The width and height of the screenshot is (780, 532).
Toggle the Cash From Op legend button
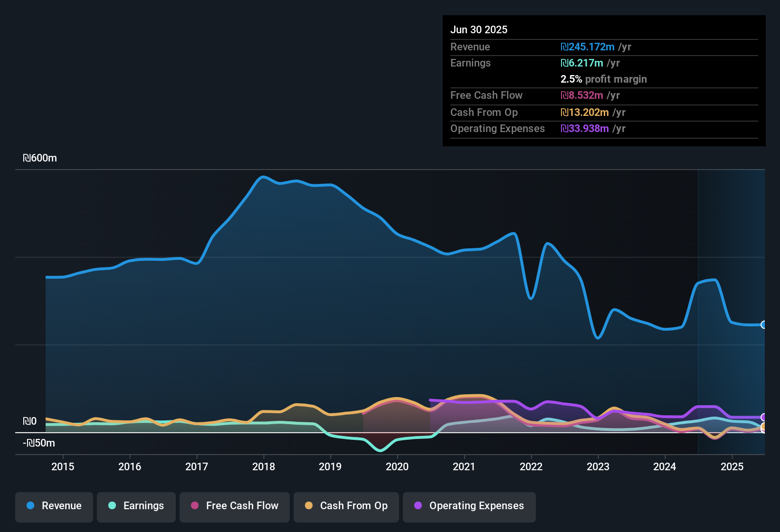346,506
